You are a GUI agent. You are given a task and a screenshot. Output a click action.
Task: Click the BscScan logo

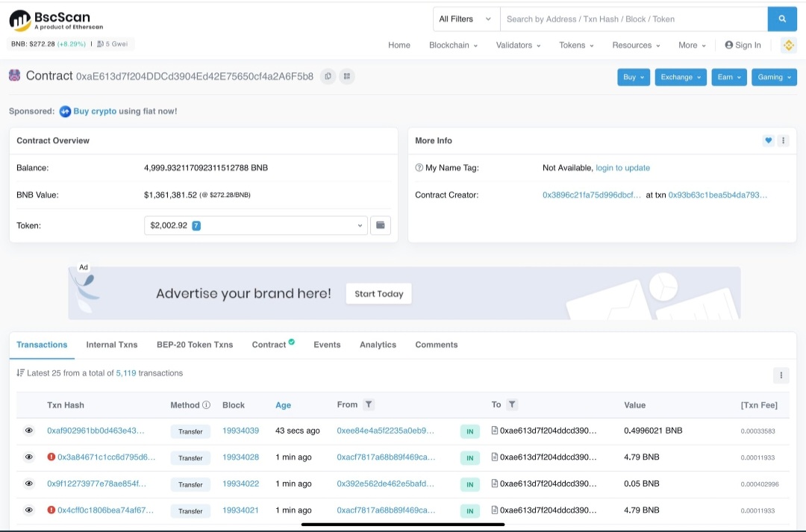56,20
